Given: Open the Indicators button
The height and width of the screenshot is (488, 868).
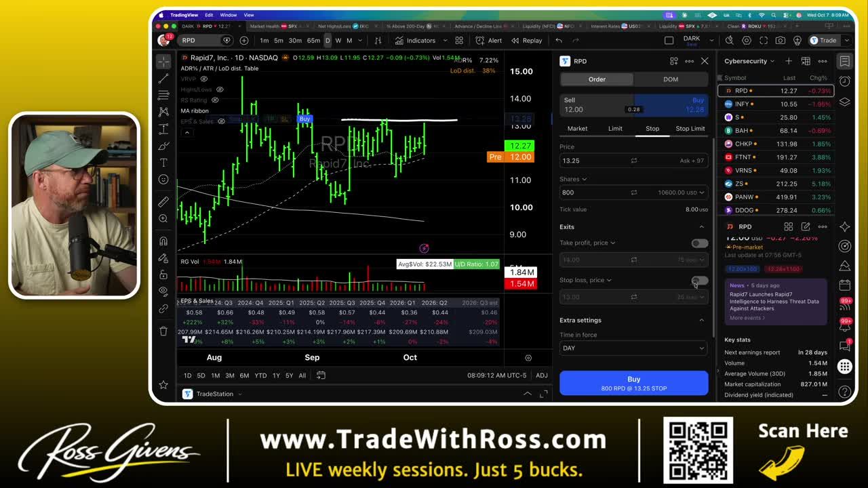Looking at the screenshot, I should [414, 41].
